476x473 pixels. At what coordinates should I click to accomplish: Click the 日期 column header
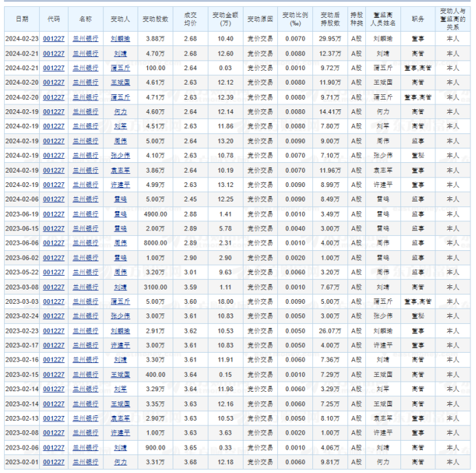(22, 19)
